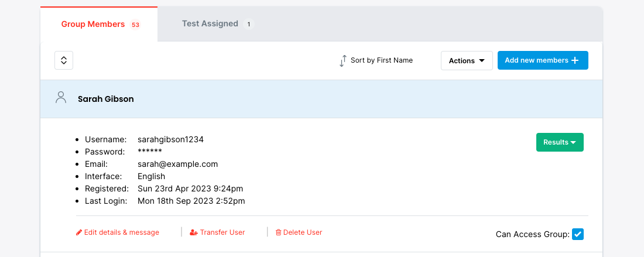This screenshot has width=644, height=257.
Task: Click the sort arrows icon
Action: click(343, 61)
